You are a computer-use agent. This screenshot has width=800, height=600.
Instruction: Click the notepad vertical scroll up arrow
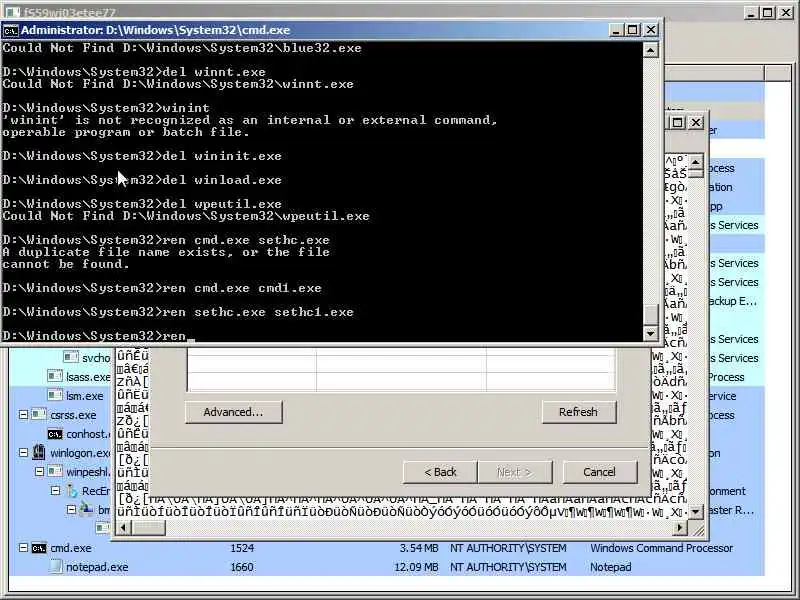coord(696,162)
